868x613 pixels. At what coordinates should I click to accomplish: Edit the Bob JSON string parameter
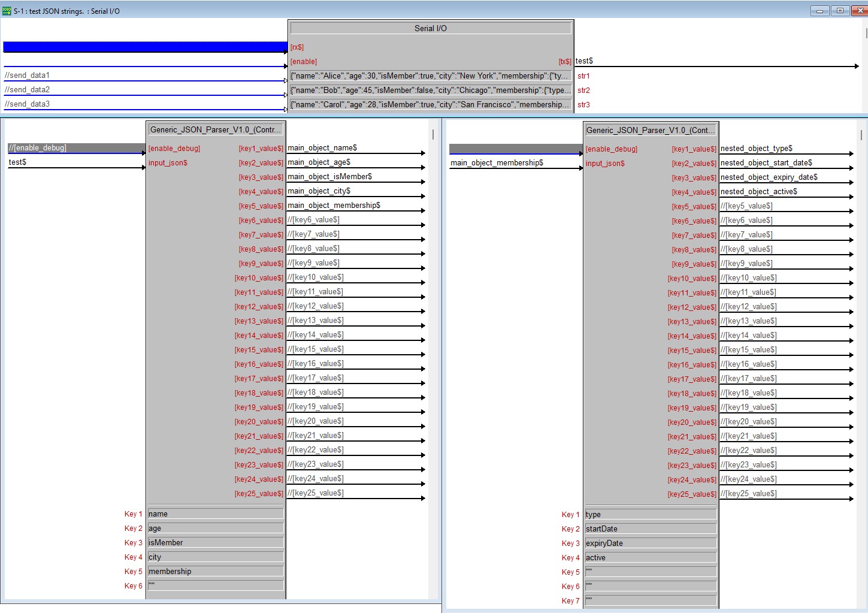pyautogui.click(x=431, y=90)
